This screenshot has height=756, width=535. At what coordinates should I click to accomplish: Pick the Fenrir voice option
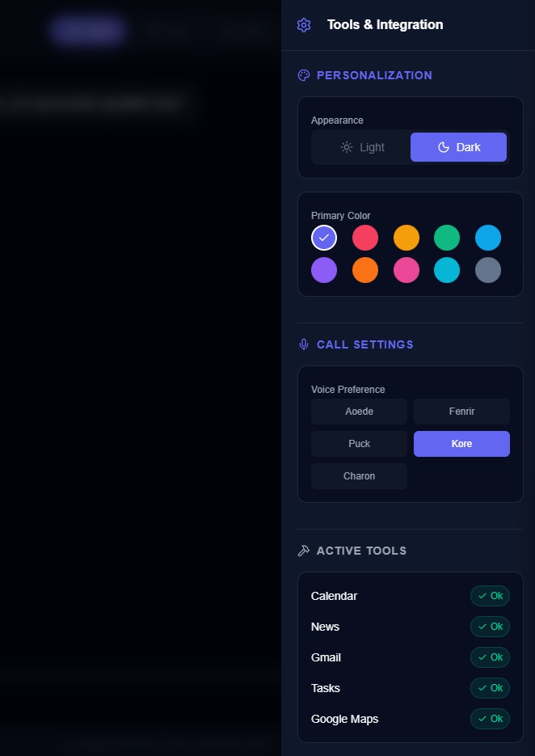[x=461, y=412]
